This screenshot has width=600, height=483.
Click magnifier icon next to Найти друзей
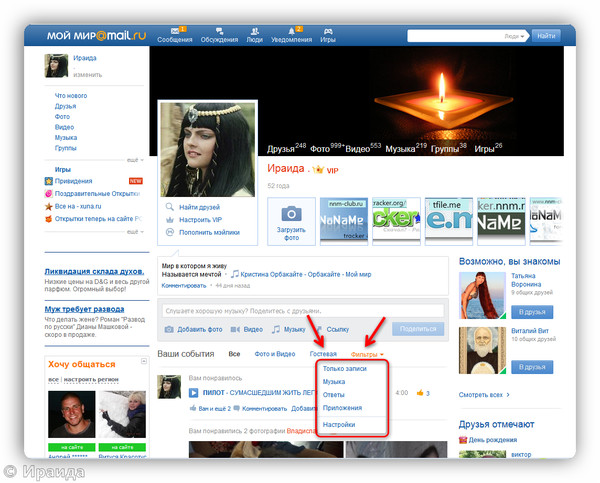tap(170, 207)
